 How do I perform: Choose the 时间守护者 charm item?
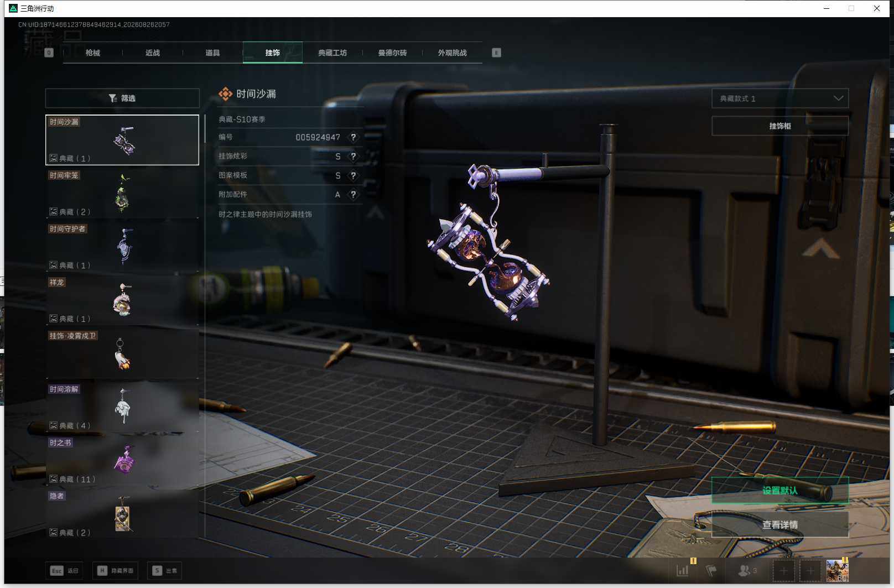122,247
